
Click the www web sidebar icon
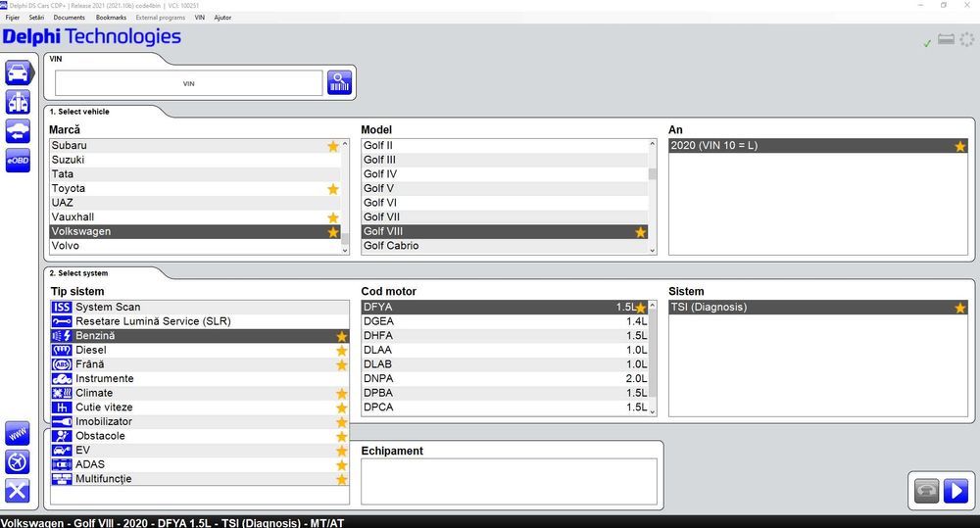point(18,433)
